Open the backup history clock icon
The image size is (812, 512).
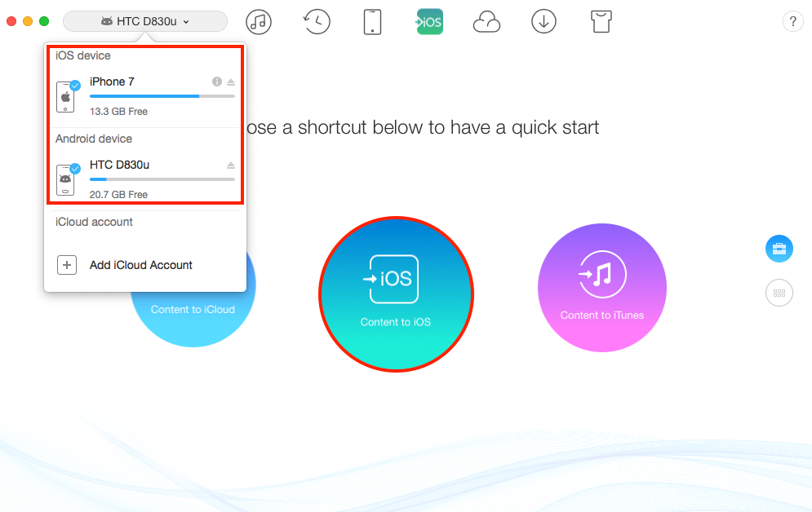(x=317, y=22)
